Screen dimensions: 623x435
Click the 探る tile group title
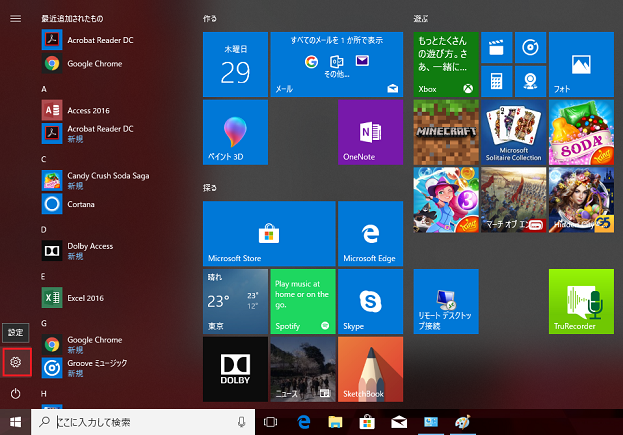pyautogui.click(x=210, y=188)
